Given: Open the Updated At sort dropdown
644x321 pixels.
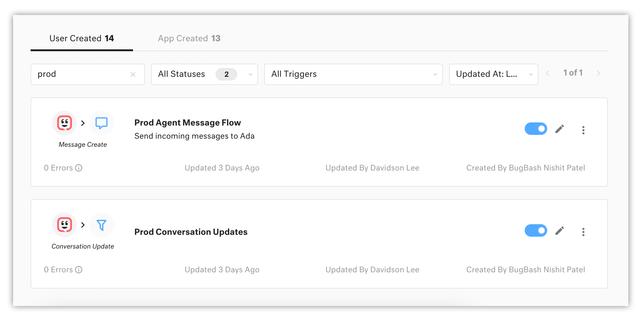Looking at the screenshot, I should (493, 74).
